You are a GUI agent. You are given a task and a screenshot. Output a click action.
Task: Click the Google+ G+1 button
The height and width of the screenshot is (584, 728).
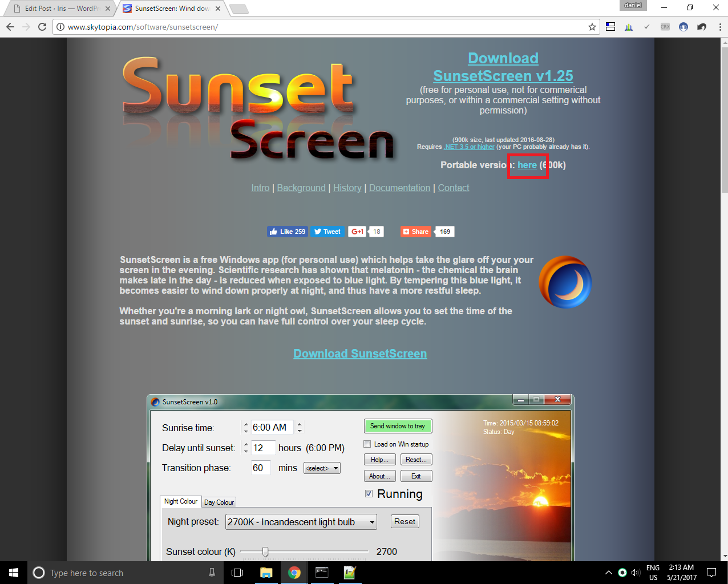tap(357, 232)
